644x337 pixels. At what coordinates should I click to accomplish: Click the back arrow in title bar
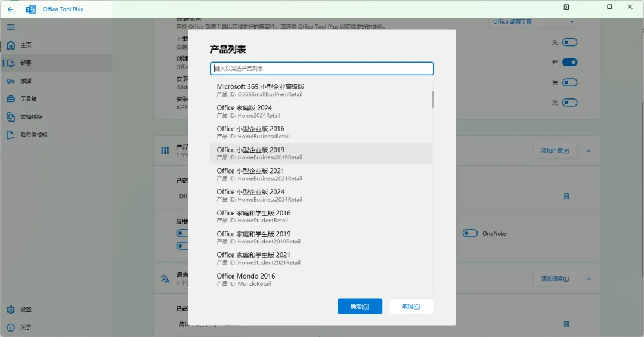tap(10, 9)
